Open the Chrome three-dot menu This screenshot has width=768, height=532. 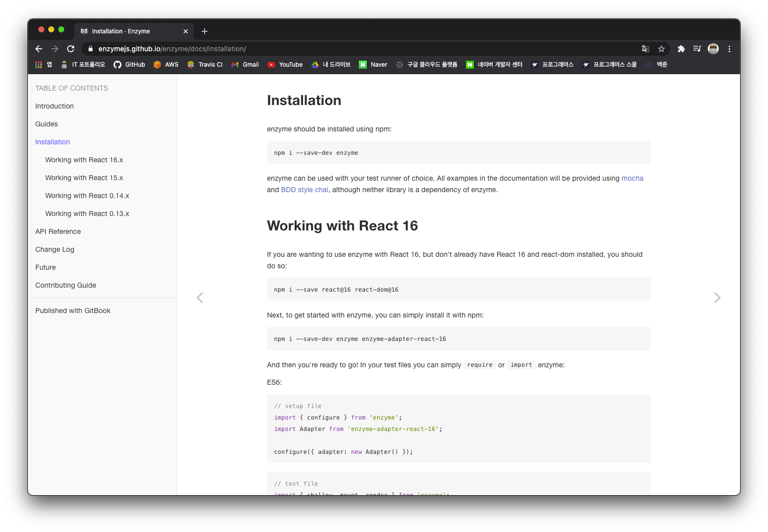tap(729, 49)
